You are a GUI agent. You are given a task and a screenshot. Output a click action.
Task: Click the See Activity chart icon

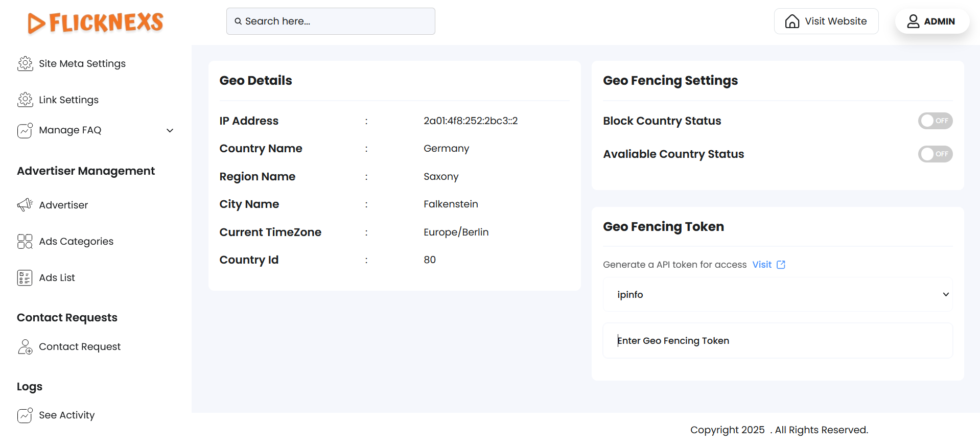[25, 415]
